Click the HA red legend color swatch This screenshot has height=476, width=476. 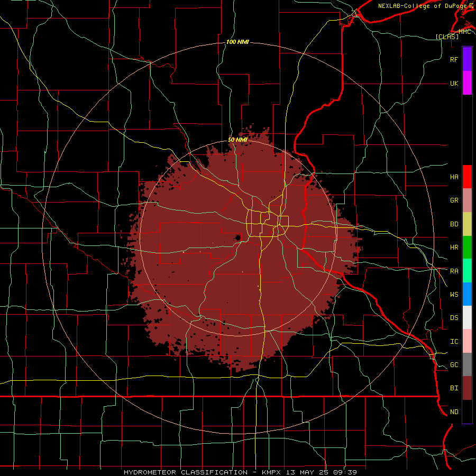point(467,177)
